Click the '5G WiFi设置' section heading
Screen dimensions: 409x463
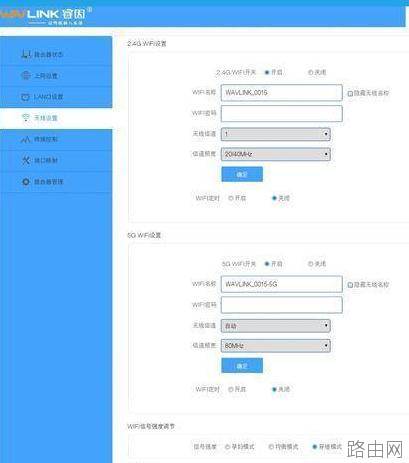144,235
